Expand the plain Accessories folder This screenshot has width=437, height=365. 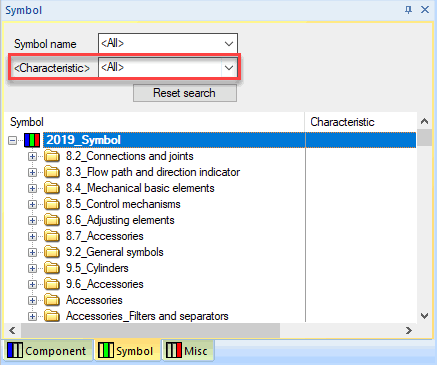point(32,300)
